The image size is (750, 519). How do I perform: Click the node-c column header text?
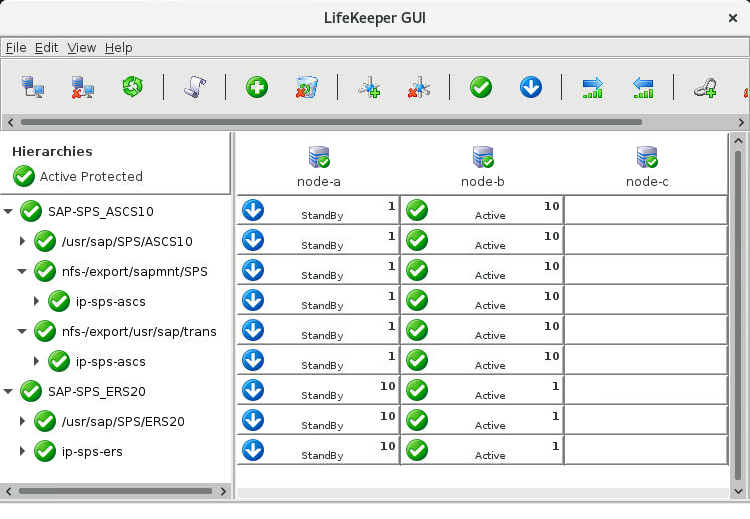(x=647, y=182)
